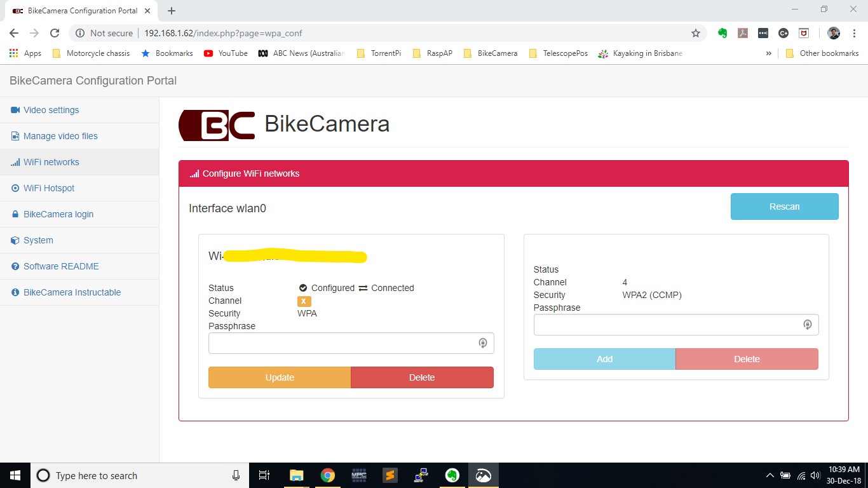Click the McAfee extension icon
Screen dimensions: 868x488
(x=804, y=33)
